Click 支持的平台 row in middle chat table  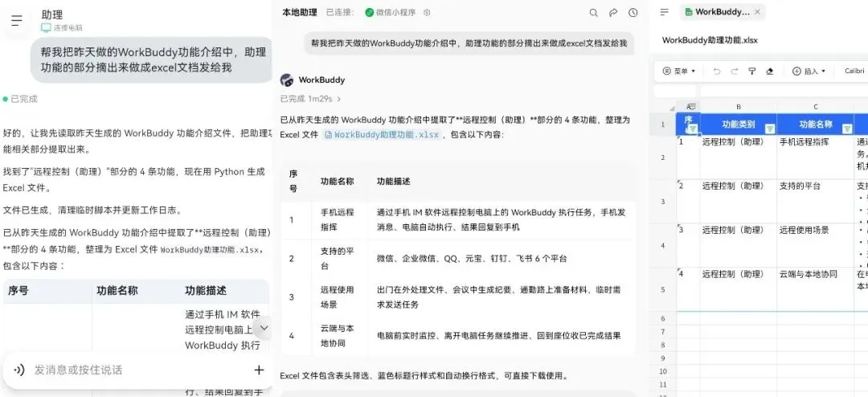point(457,259)
